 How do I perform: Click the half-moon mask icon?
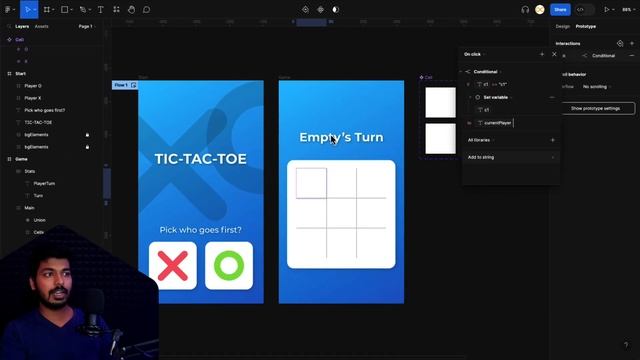point(336,9)
